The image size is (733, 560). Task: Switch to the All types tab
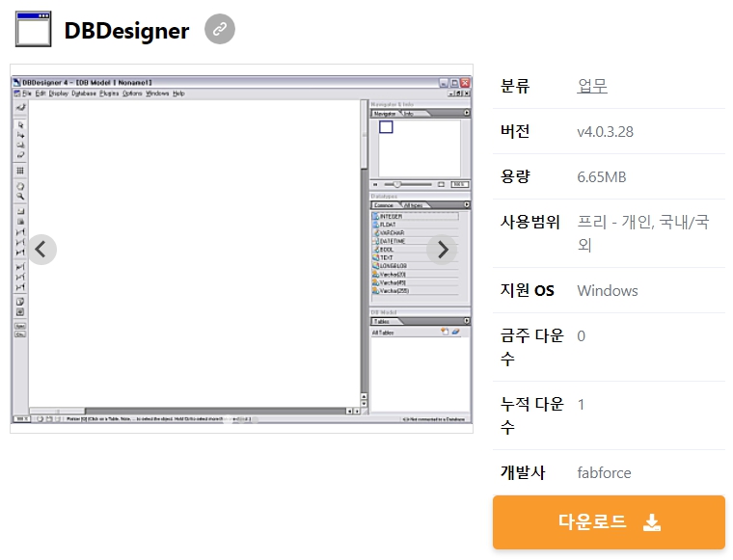[x=413, y=205]
